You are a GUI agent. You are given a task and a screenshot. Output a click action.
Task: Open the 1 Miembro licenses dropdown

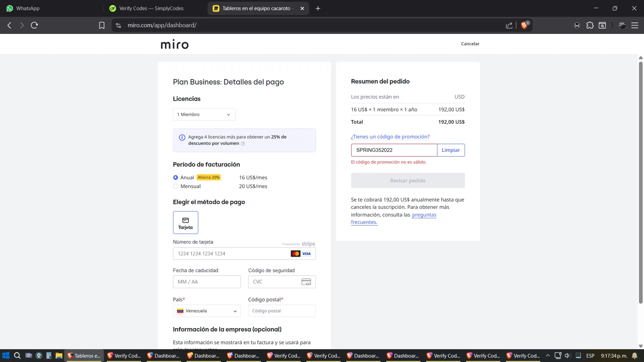click(x=204, y=115)
